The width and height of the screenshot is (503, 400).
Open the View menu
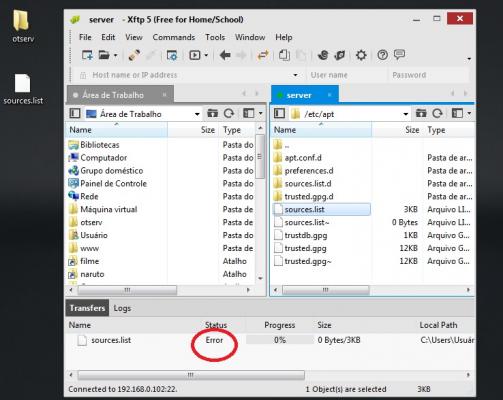pyautogui.click(x=134, y=37)
